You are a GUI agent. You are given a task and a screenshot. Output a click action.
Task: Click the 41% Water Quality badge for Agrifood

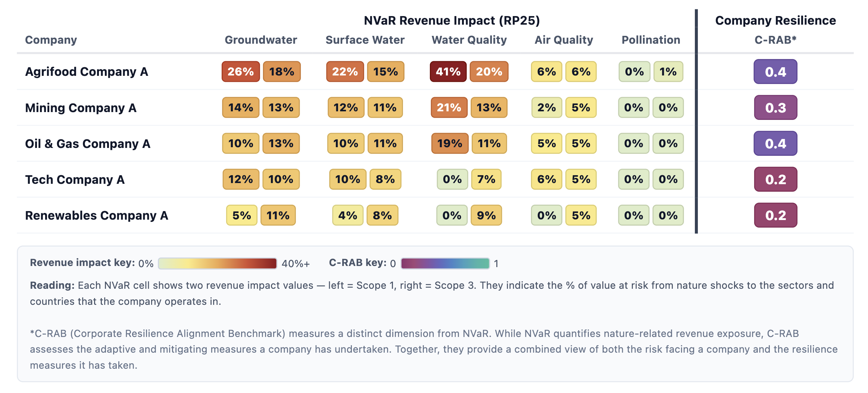point(448,71)
